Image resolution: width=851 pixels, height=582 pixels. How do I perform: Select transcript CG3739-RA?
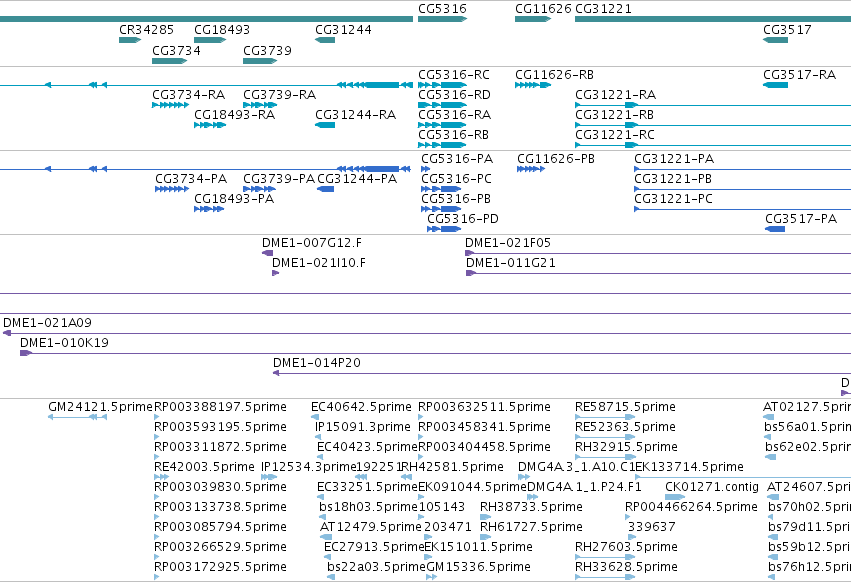pos(260,105)
